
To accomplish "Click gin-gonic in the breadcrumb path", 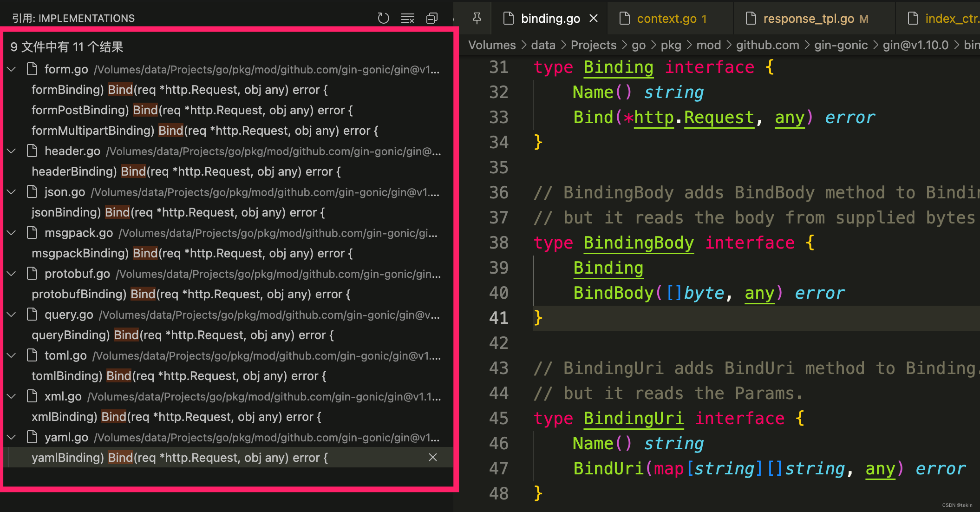I will (841, 45).
